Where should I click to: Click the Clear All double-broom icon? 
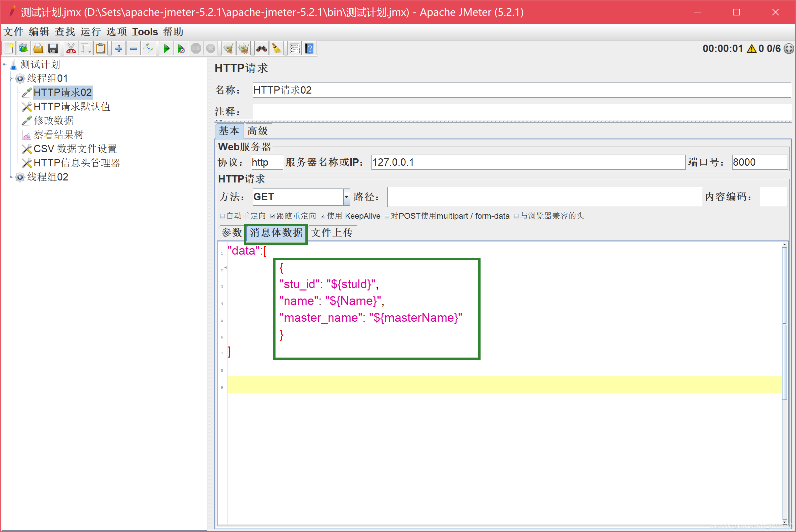click(244, 49)
